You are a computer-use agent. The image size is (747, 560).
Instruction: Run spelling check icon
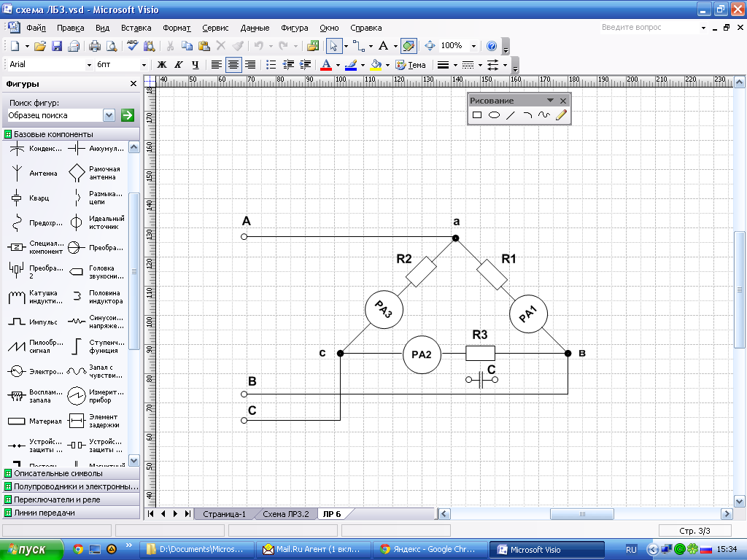tap(133, 46)
